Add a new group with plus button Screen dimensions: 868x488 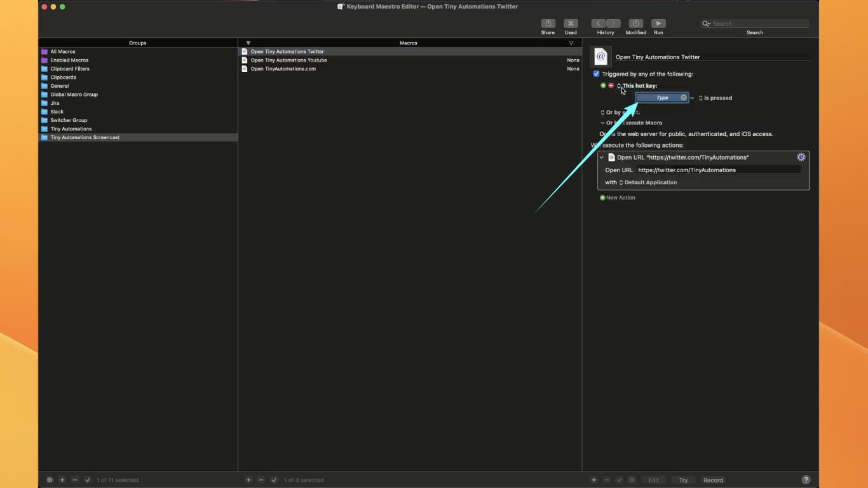coord(62,480)
